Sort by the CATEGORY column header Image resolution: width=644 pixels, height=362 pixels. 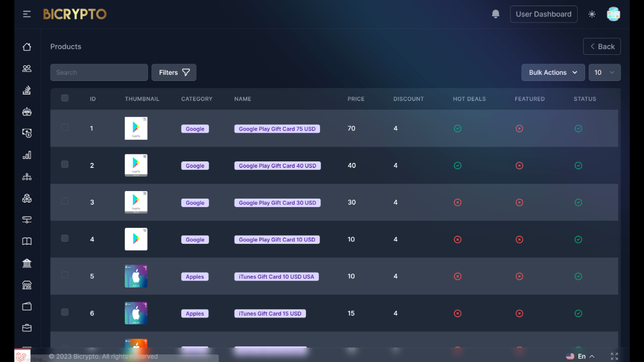(x=197, y=99)
